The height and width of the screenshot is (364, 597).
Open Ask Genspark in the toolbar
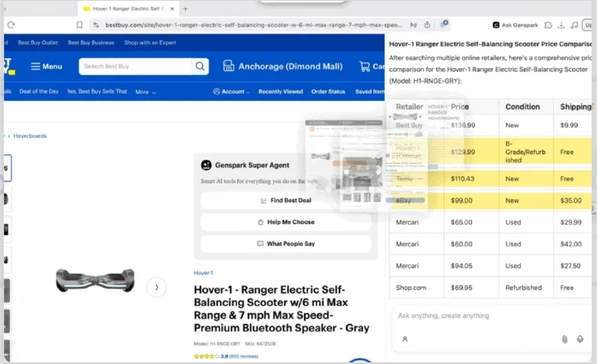pyautogui.click(x=515, y=25)
